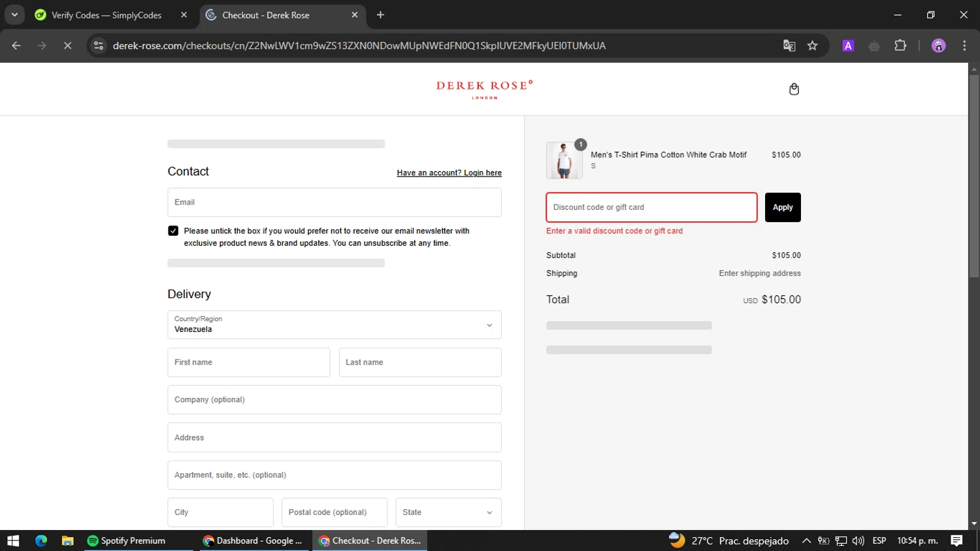Open a new browser tab
This screenshot has width=980, height=551.
380,15
